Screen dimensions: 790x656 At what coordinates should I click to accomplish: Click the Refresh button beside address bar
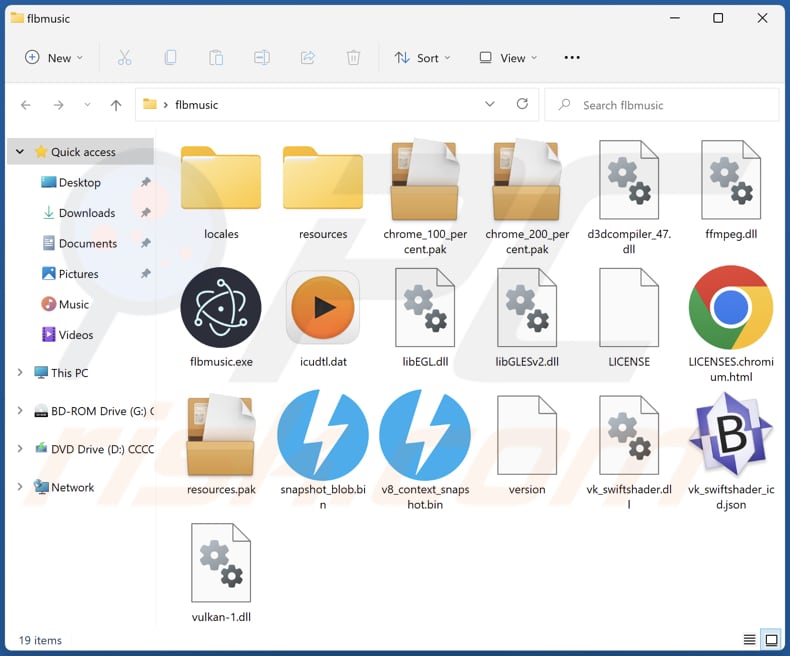point(522,104)
